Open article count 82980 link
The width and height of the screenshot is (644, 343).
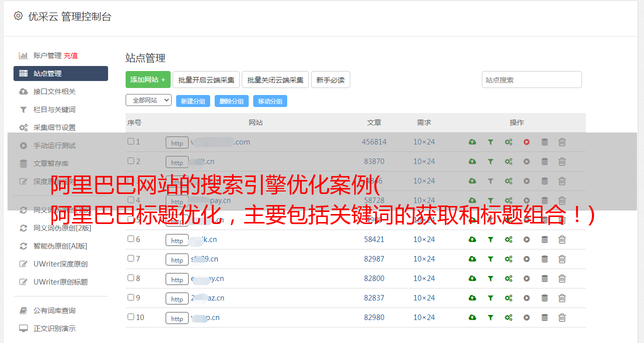[374, 317]
